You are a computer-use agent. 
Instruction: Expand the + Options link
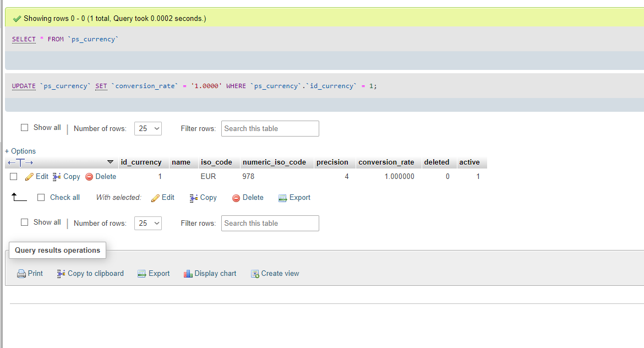click(x=20, y=151)
